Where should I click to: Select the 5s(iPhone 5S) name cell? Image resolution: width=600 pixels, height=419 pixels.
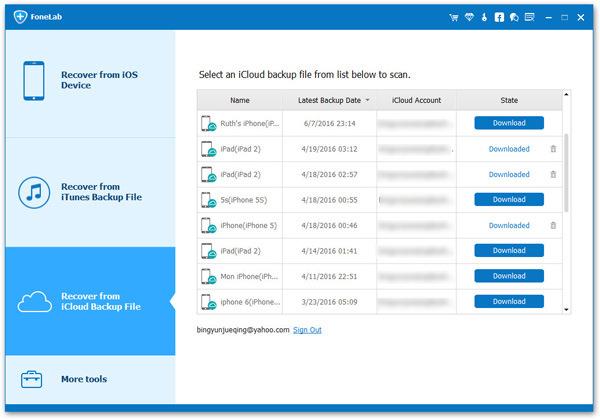tap(244, 200)
